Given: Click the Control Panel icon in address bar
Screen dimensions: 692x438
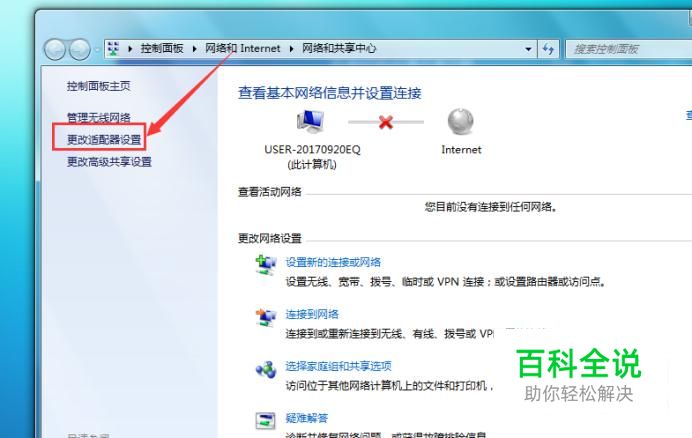Looking at the screenshot, I should coord(113,49).
